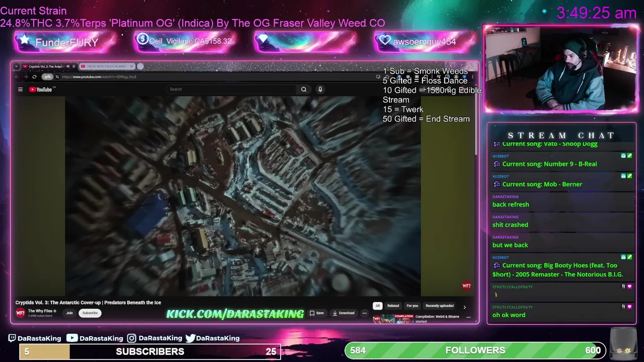This screenshot has width=644, height=362.
Task: Click the Oeil_Vigilant donation badge
Action: click(185, 41)
